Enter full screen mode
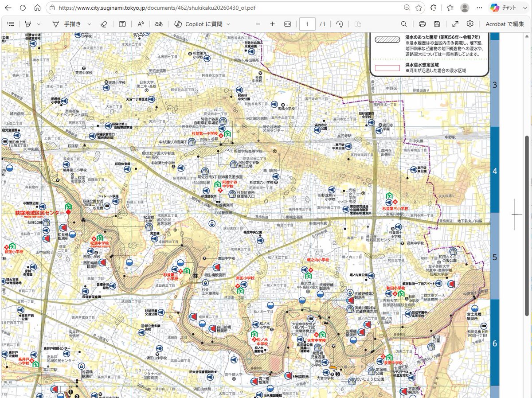Screen dimensions: 532x398 tap(455, 24)
